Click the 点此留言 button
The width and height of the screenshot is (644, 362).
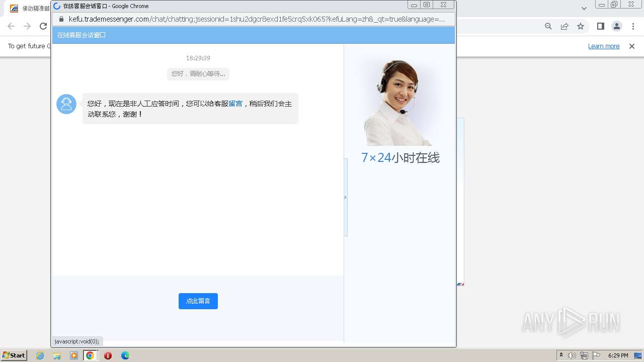198,301
